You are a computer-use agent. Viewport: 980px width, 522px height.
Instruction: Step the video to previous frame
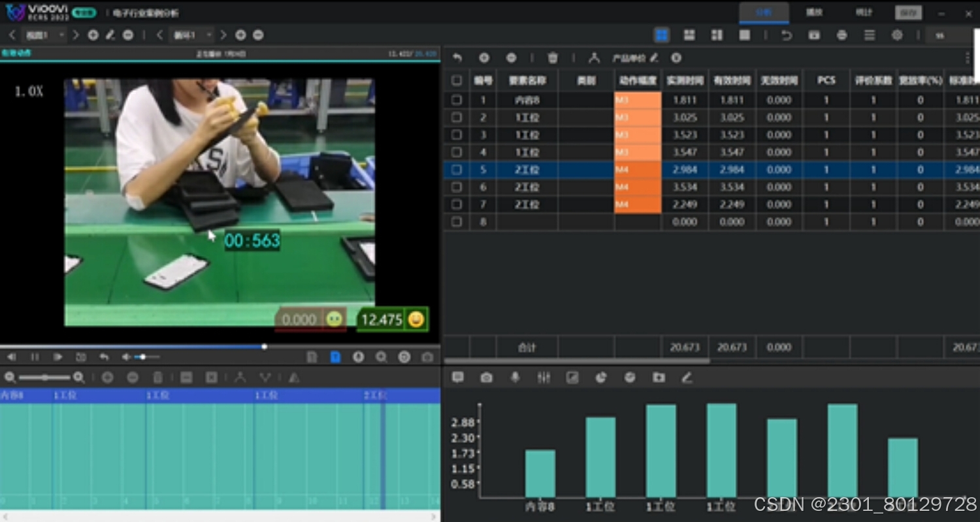coord(11,357)
